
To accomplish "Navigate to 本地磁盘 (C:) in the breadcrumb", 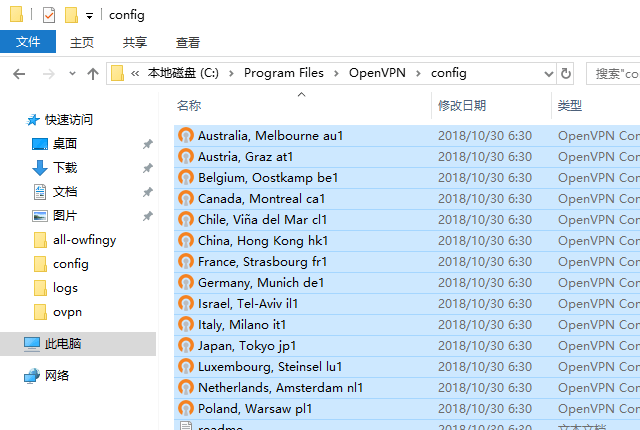I will coord(183,73).
